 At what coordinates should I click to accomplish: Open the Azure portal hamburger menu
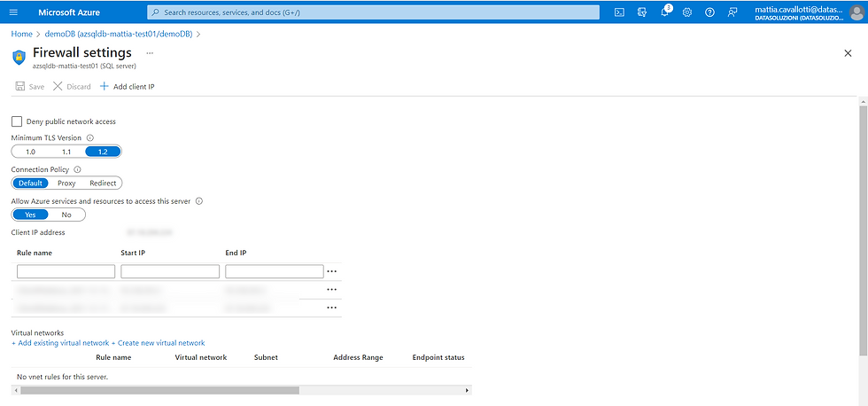pos(14,12)
